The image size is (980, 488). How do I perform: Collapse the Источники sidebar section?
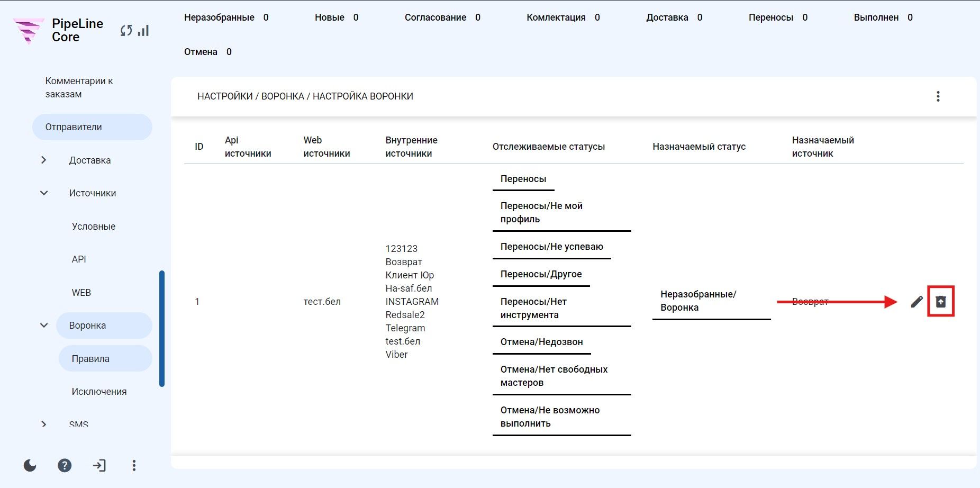pos(44,193)
